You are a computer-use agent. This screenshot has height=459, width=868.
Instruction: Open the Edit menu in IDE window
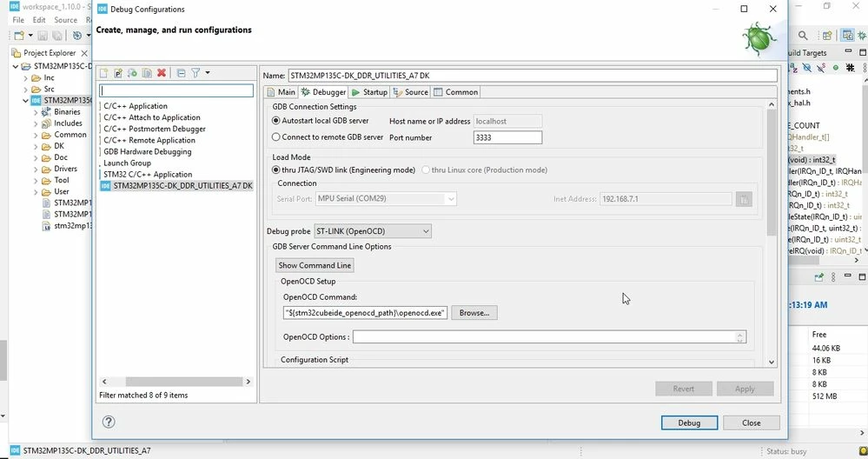(39, 20)
